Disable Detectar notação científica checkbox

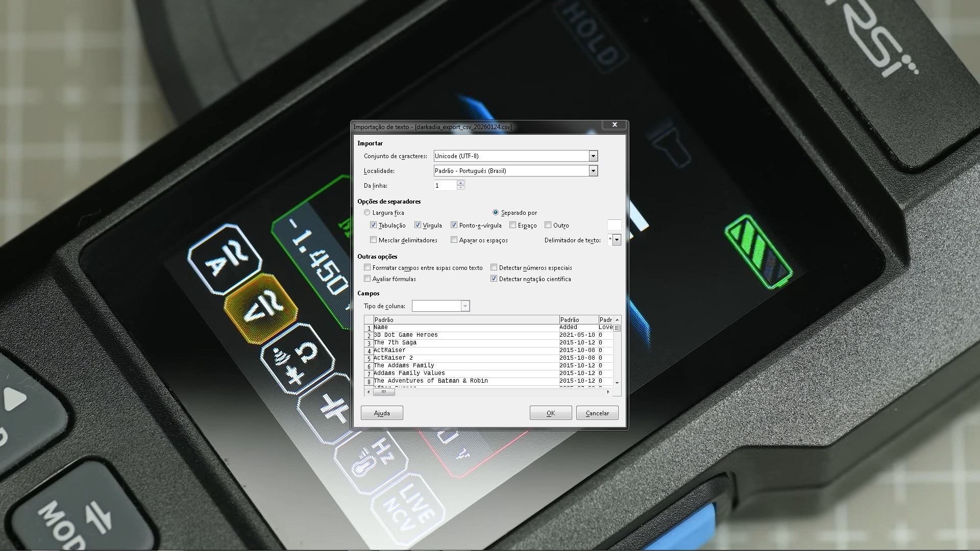point(494,279)
